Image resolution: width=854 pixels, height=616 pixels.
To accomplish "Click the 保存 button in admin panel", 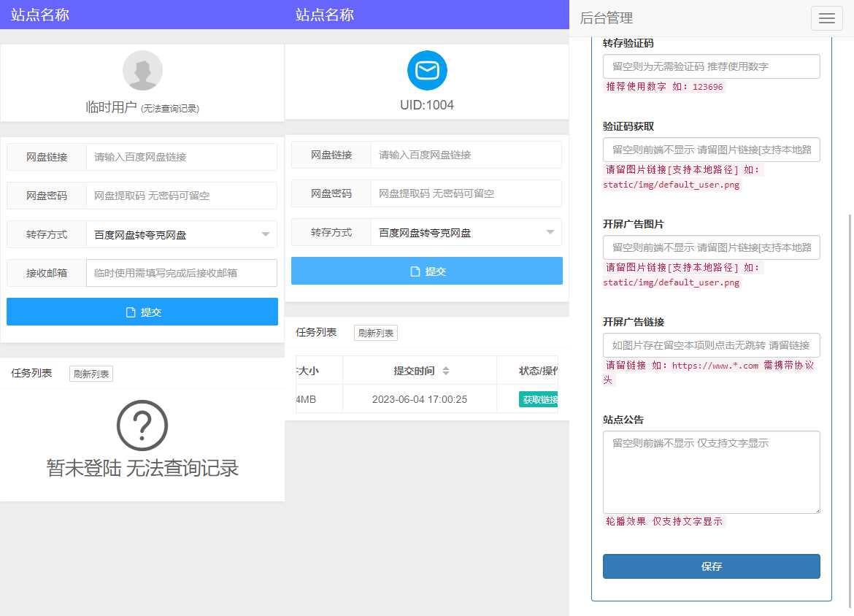I will (x=711, y=566).
